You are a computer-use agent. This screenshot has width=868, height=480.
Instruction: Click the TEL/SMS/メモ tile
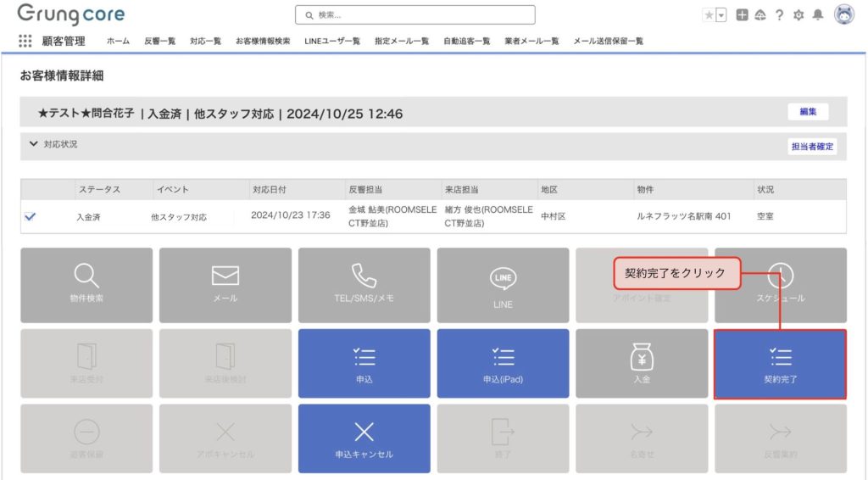364,283
